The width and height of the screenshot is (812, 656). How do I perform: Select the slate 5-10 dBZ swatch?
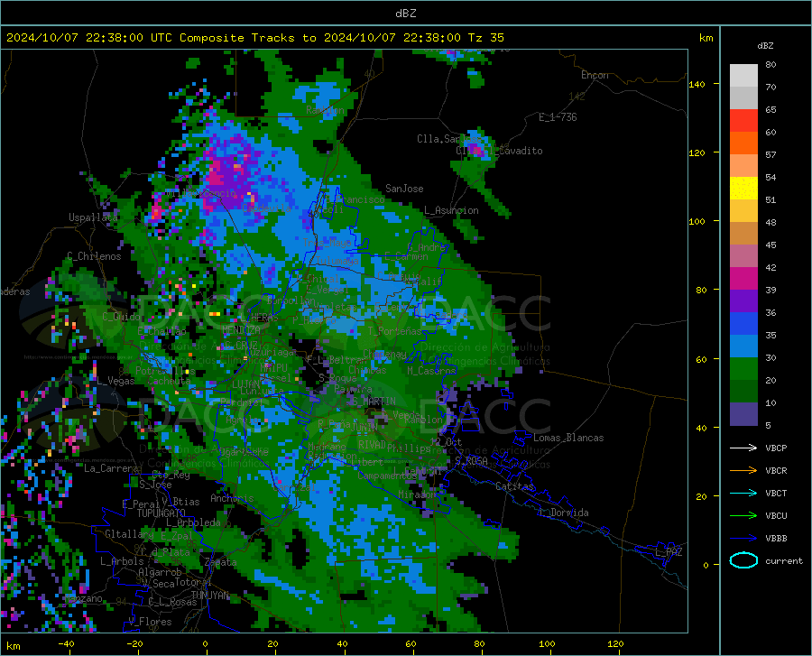(743, 414)
